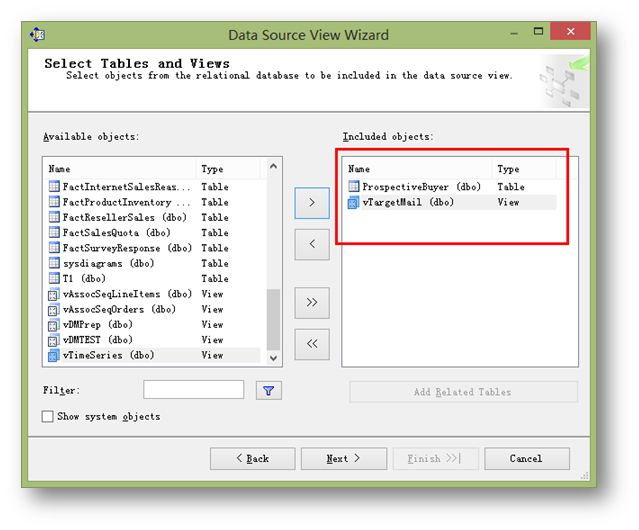The image size is (639, 530).
Task: Click the FactSalesQuota table icon
Action: [54, 233]
